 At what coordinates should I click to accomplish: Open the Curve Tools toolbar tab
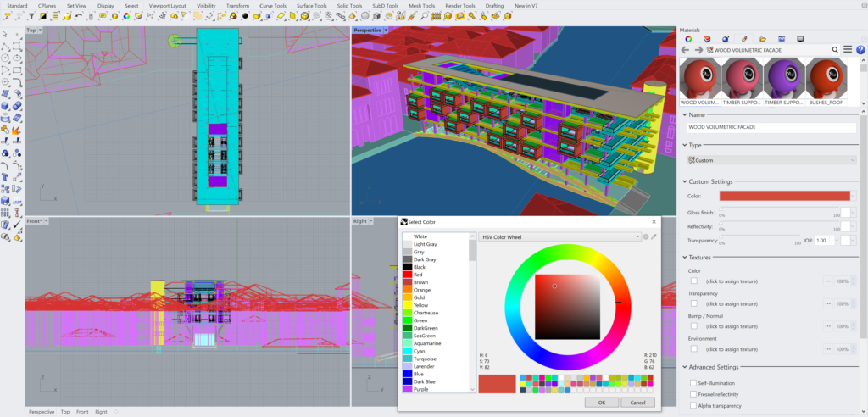click(273, 6)
